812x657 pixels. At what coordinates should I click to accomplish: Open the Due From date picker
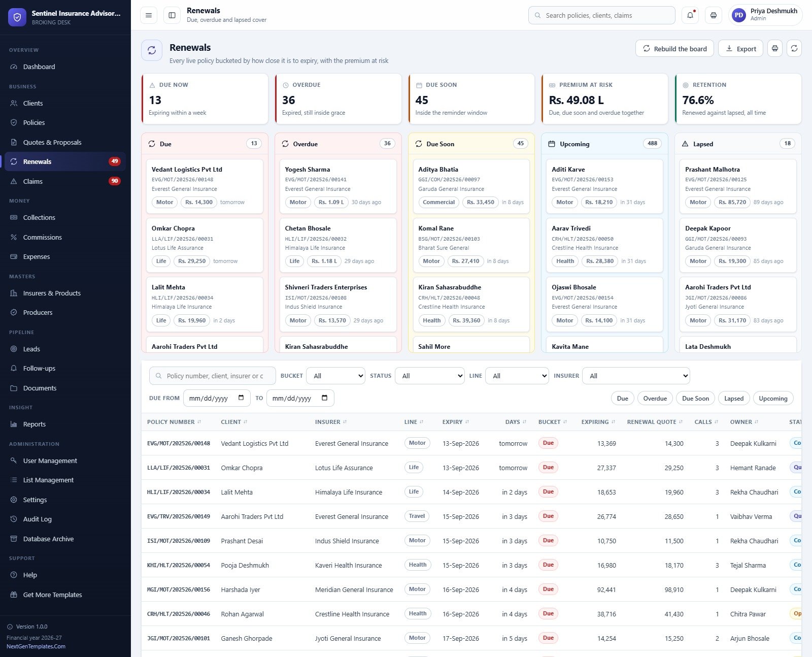pyautogui.click(x=241, y=398)
